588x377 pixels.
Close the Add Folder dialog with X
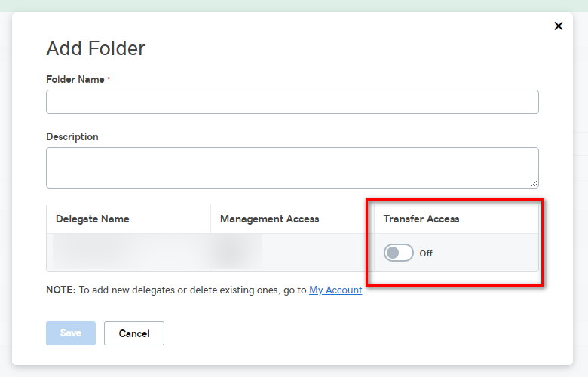pyautogui.click(x=559, y=26)
